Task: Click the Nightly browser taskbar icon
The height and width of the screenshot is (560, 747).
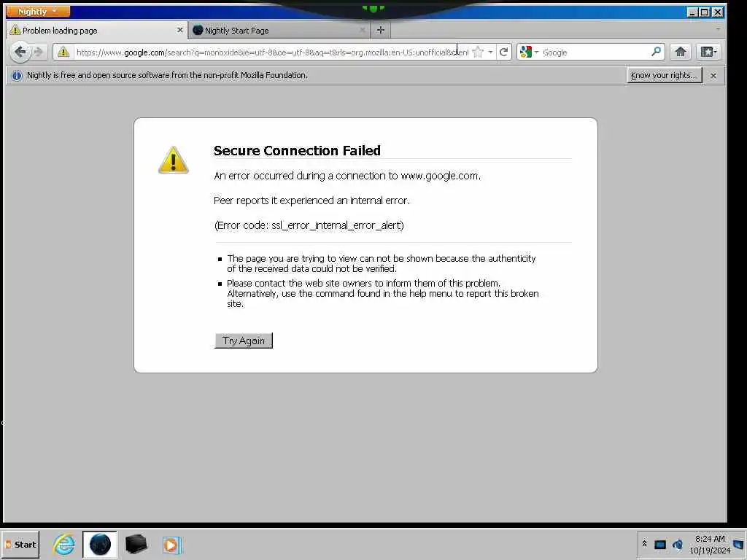Action: coord(99,544)
